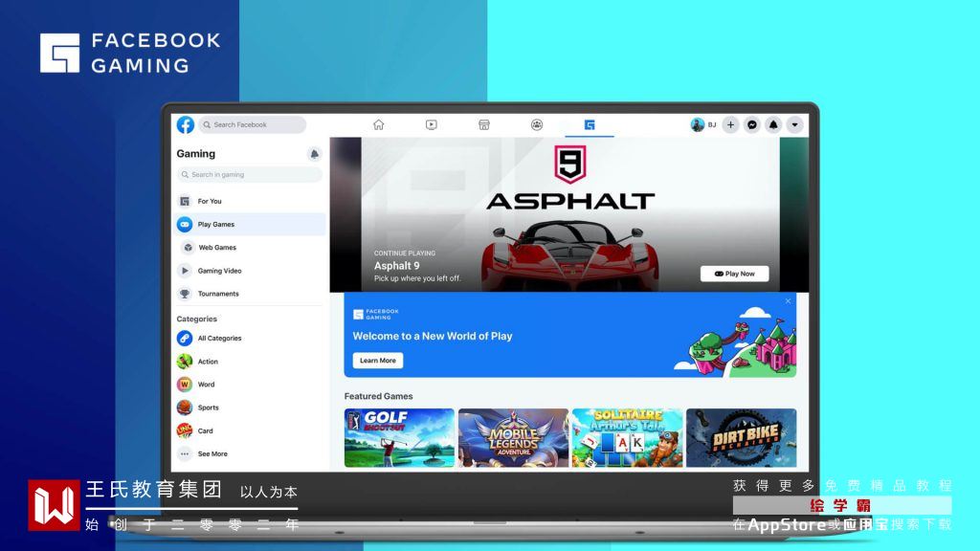
Task: Click the Card UNO icon
Action: tap(185, 430)
